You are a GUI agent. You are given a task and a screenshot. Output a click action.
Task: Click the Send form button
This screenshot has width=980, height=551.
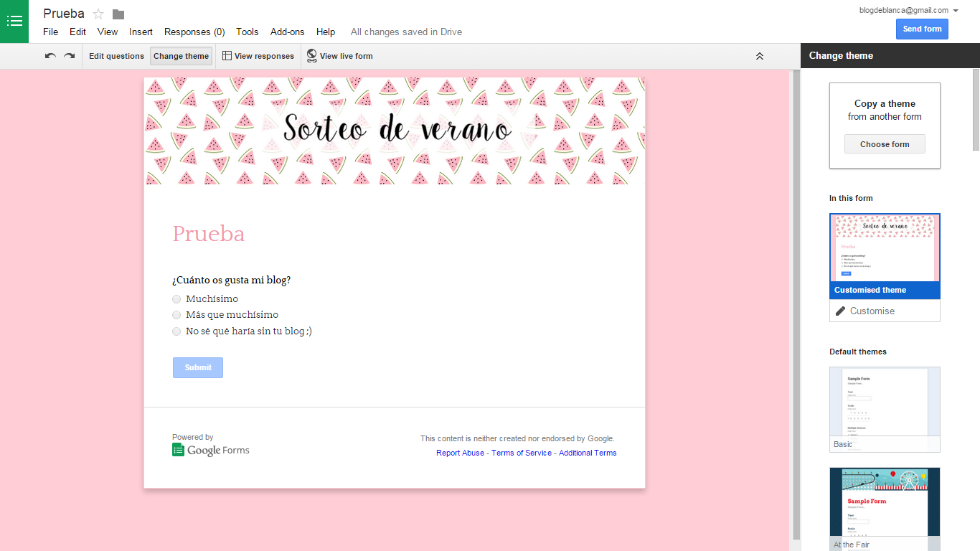921,29
